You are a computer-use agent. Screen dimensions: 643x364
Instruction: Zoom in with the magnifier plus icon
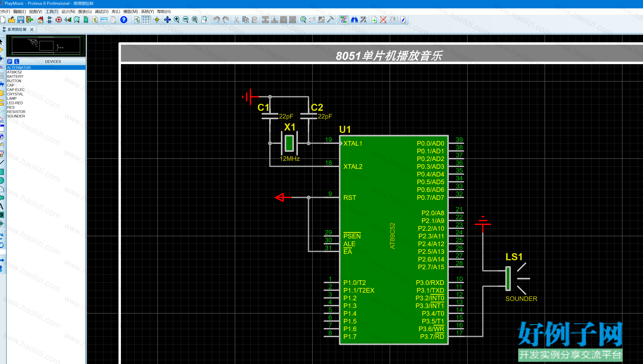177,20
